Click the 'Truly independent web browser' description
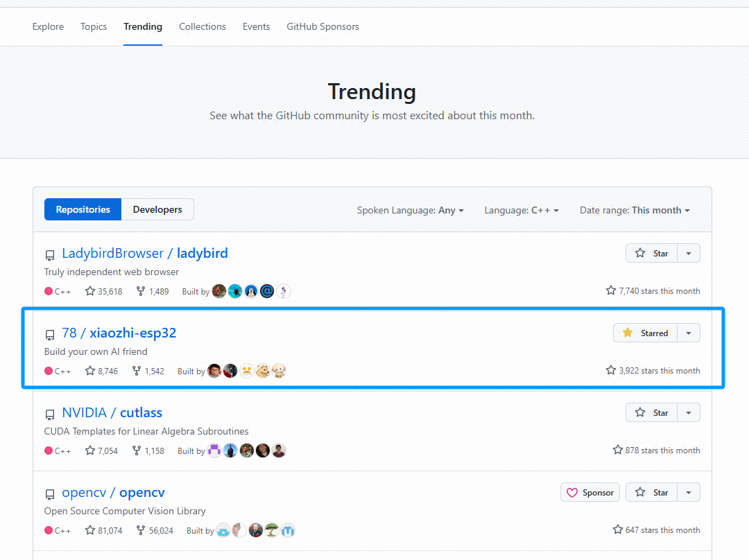749x560 pixels. point(111,272)
